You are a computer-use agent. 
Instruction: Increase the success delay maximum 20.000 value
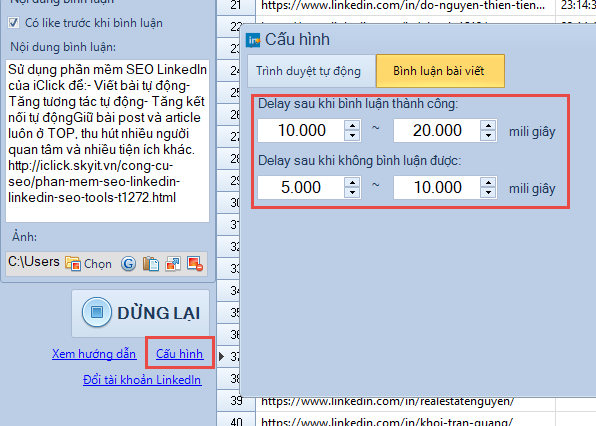point(488,125)
